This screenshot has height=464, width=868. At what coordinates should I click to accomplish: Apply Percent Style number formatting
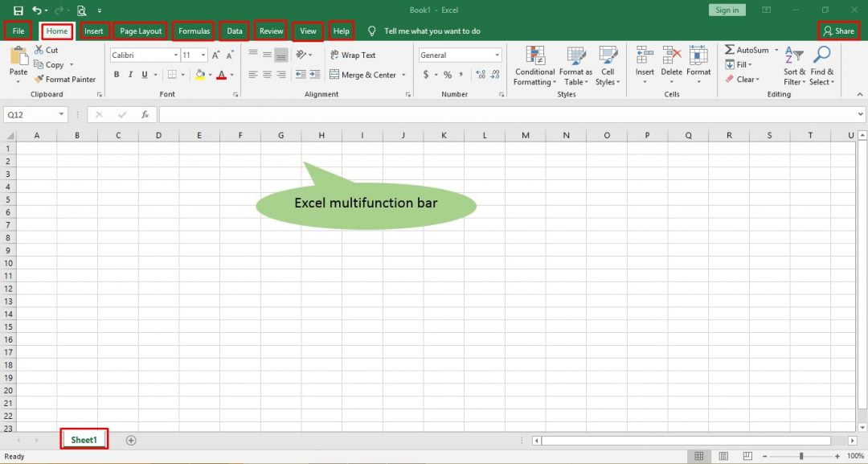point(447,74)
